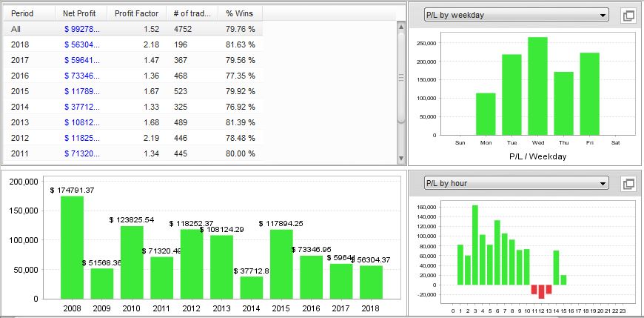Click the hour 6 bar in hourly chart
This screenshot has height=318, width=644.
pos(497,253)
